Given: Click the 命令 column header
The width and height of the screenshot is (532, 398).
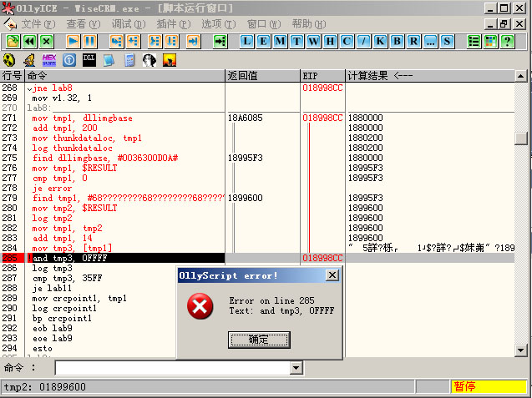Looking at the screenshot, I should point(125,76).
